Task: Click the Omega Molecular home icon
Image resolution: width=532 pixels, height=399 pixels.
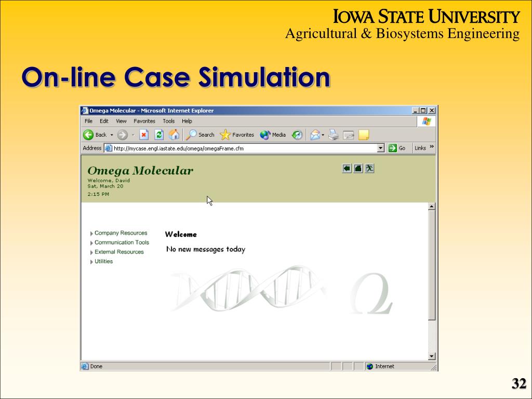Action: click(x=358, y=168)
